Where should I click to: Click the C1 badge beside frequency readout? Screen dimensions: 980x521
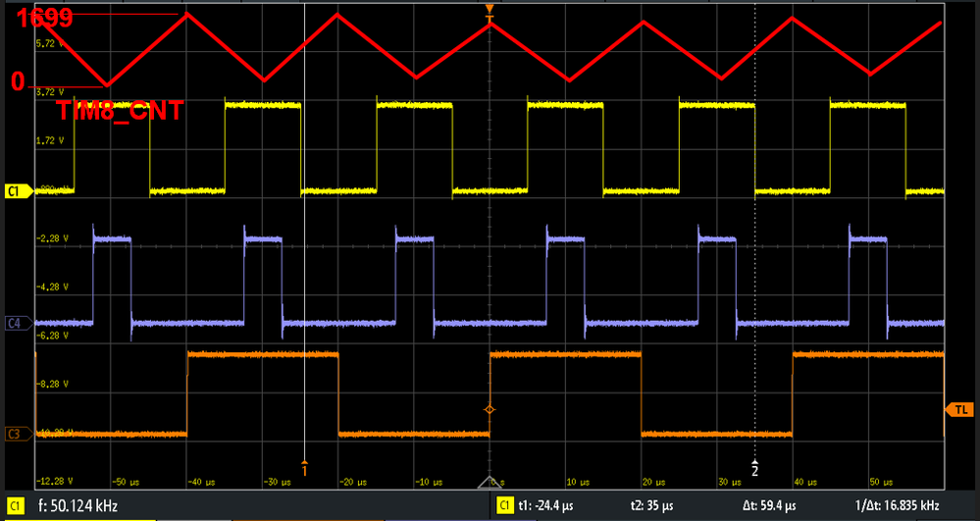[16, 505]
